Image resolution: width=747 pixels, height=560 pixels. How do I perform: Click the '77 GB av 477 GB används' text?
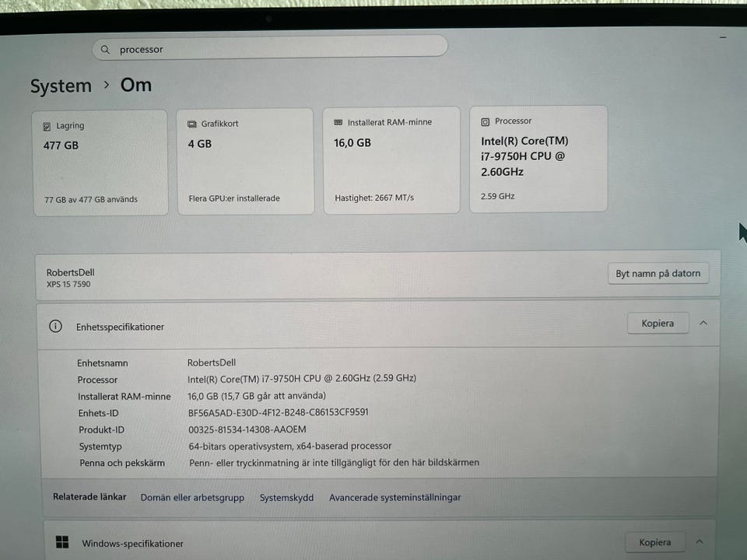click(91, 200)
